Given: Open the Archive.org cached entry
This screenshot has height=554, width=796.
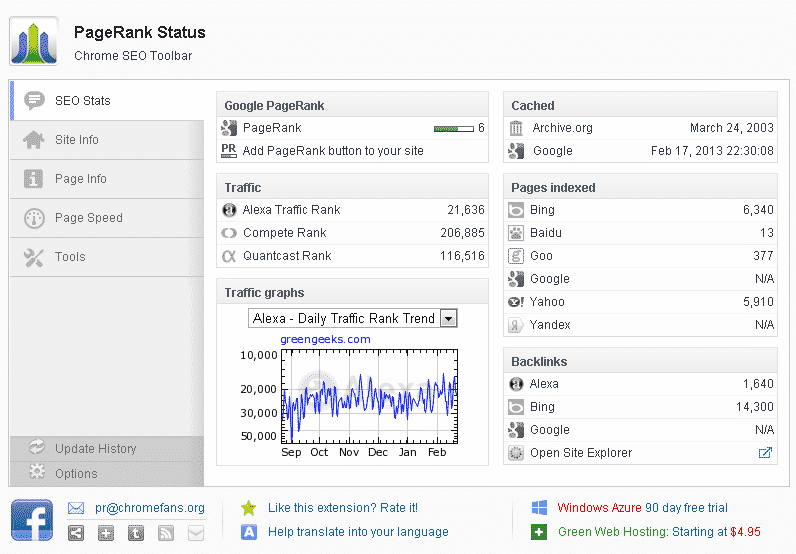Looking at the screenshot, I should [640, 128].
